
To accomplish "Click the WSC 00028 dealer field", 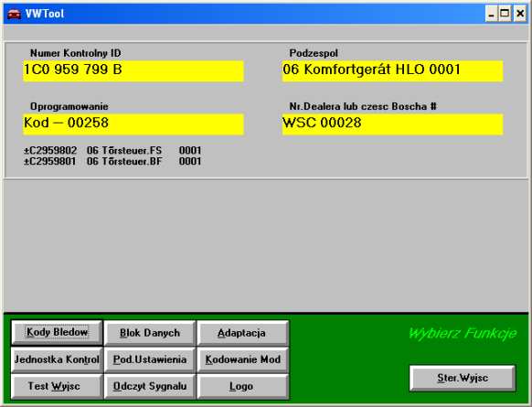I will (392, 124).
